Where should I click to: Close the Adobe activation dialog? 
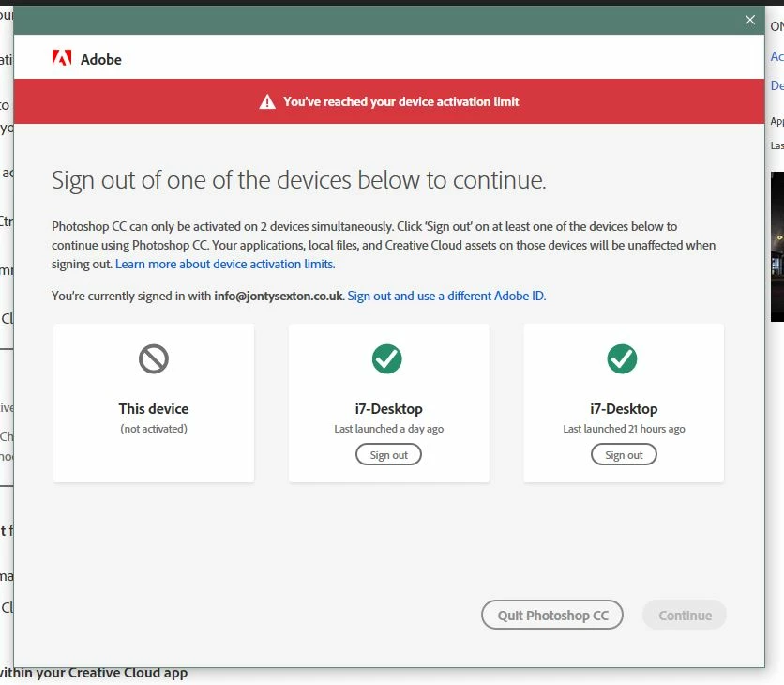749,20
